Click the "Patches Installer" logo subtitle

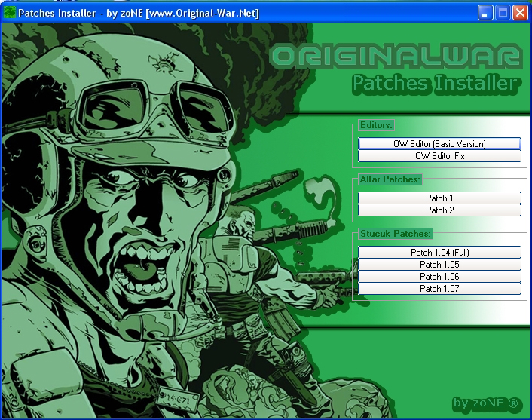click(x=435, y=83)
